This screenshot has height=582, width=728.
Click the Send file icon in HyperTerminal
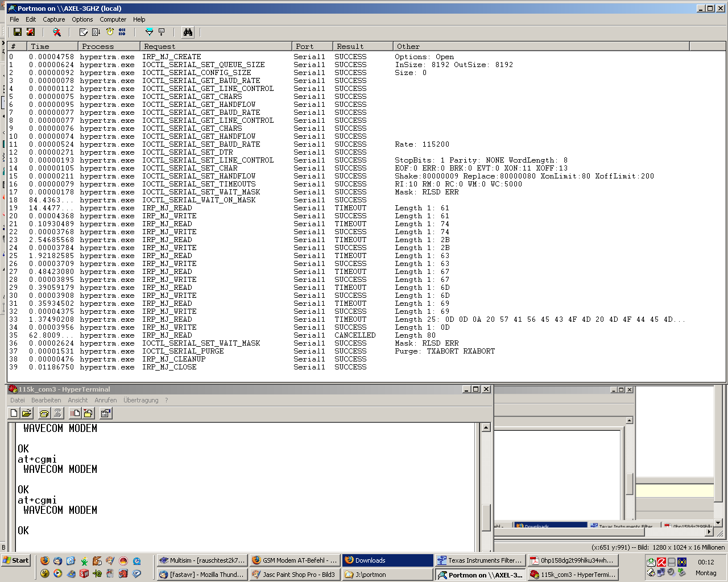tap(75, 413)
